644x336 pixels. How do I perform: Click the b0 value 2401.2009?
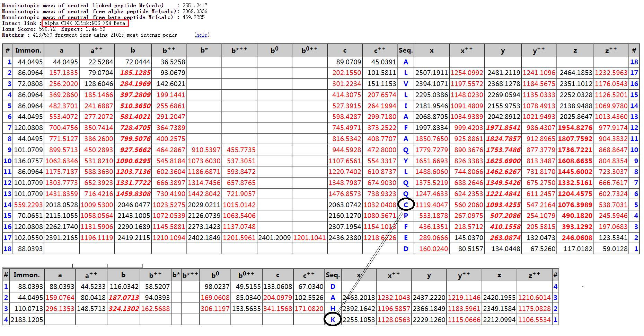(x=274, y=238)
